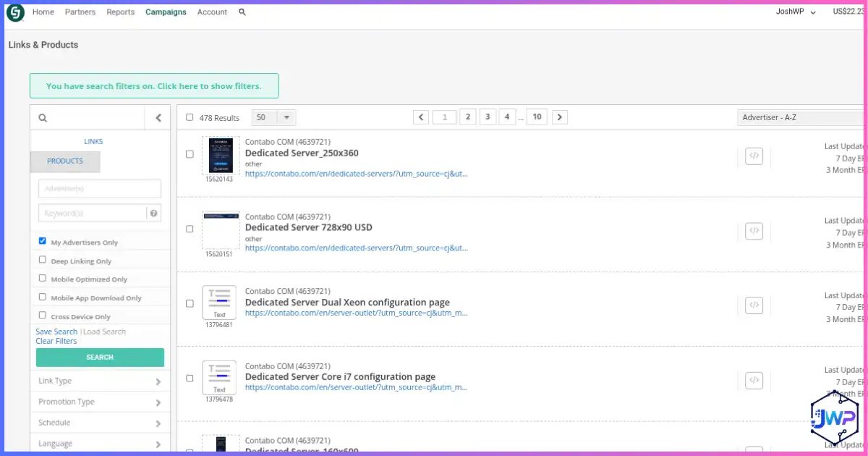This screenshot has width=868, height=456.
Task: Open the Advertiser - A-Z sort dropdown
Action: (801, 117)
